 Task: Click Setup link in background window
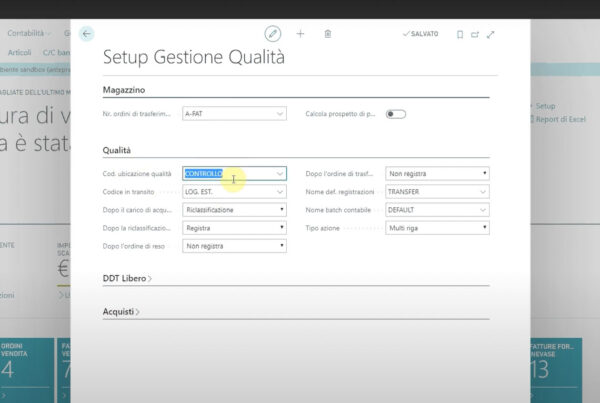[x=545, y=106]
